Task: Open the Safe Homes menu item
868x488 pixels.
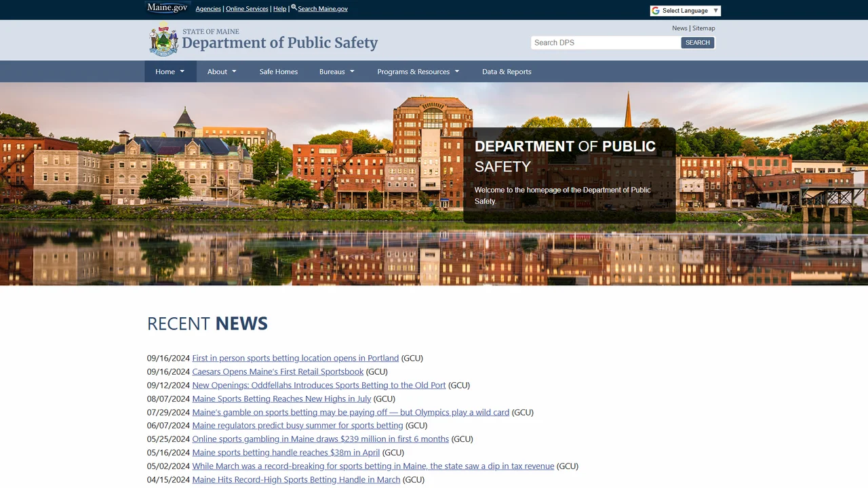Action: [x=279, y=72]
